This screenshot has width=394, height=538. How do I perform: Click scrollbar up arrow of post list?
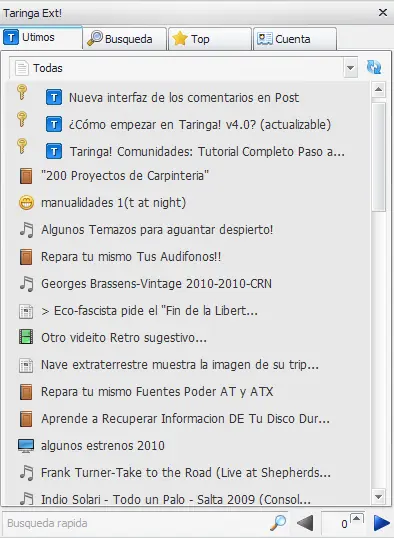(x=379, y=90)
